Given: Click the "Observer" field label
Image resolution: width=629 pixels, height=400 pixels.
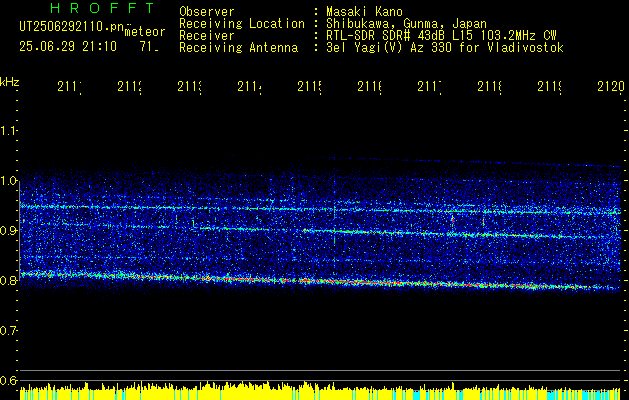Looking at the screenshot, I should pos(207,11).
